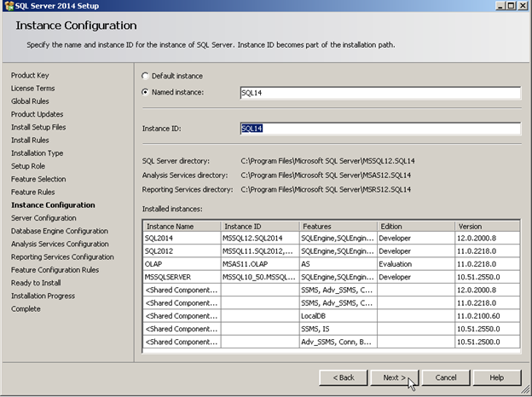Select the Default instance radio button
This screenshot has height=397, width=532.
[145, 76]
